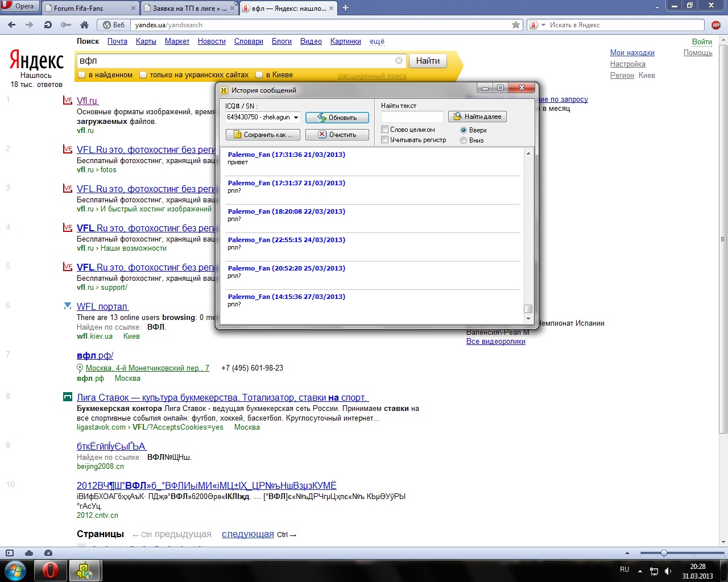Open the Windows Start button
728x582 pixels.
(x=15, y=570)
